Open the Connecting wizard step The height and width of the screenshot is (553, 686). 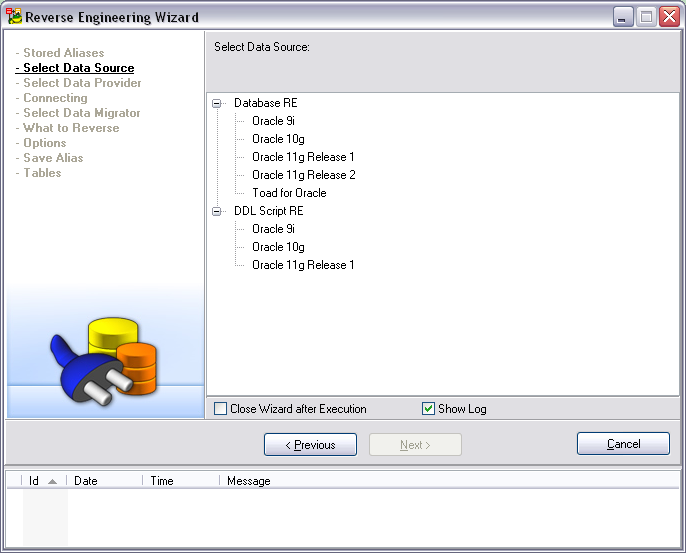[x=52, y=98]
